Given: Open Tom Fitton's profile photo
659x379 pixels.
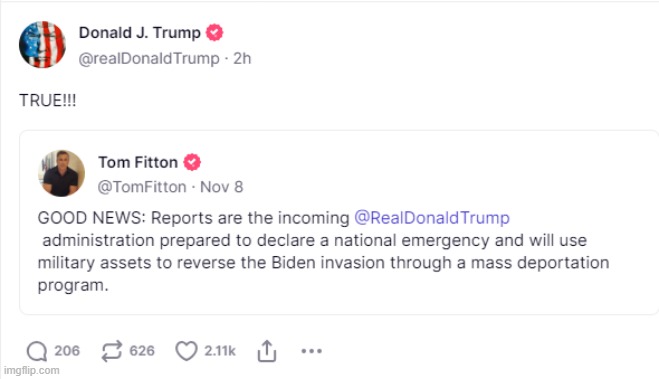Looking at the screenshot, I should (x=61, y=173).
